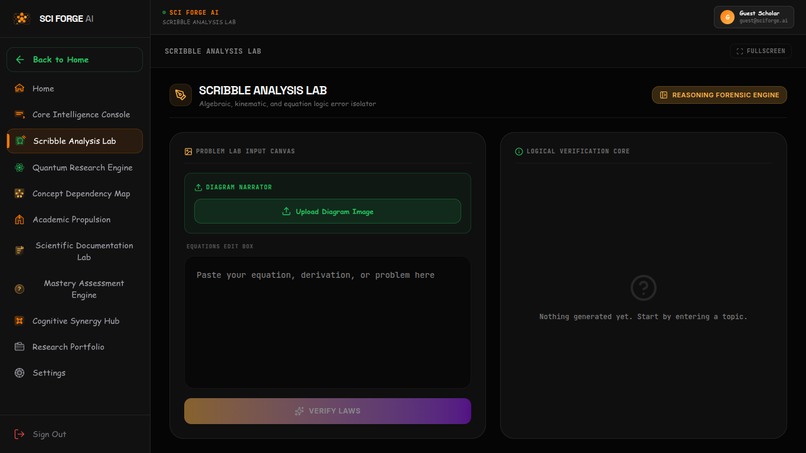Click the Scribble Analysis Lab breadcrumb text
Screen dimensions: 806x453
(213, 51)
